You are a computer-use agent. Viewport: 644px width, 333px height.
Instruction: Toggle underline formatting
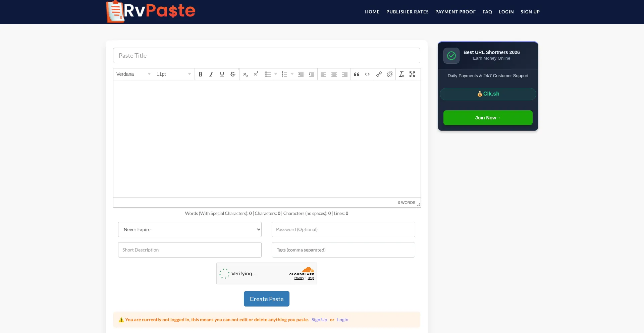click(222, 74)
